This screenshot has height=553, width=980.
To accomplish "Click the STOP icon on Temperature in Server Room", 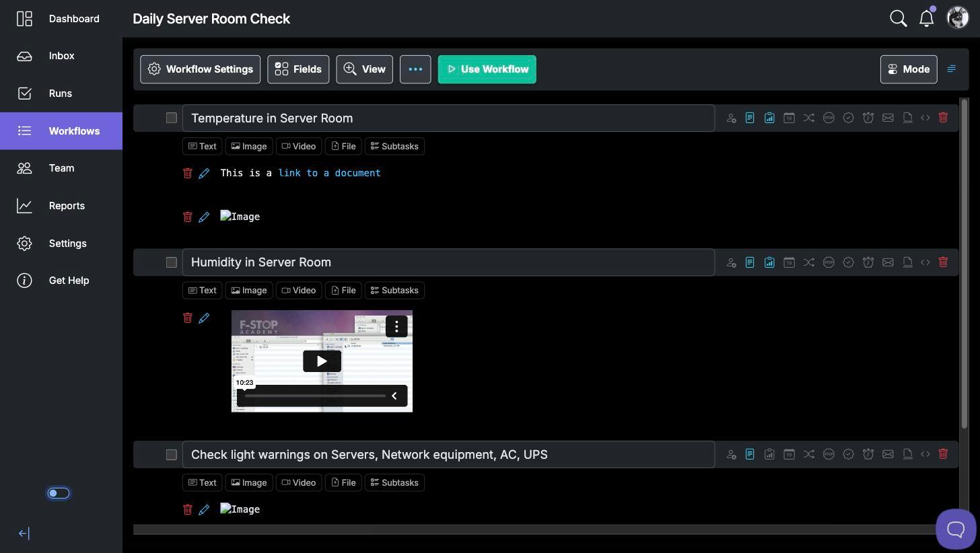I will (829, 118).
